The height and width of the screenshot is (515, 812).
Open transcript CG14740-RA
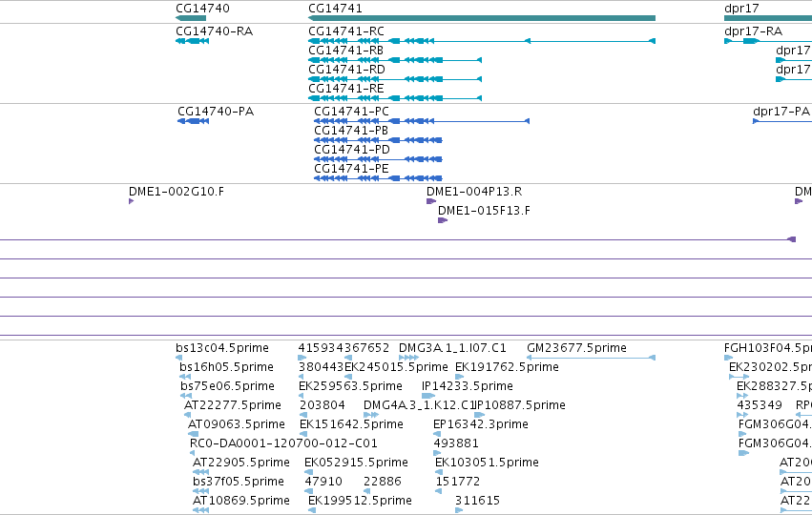[214, 31]
